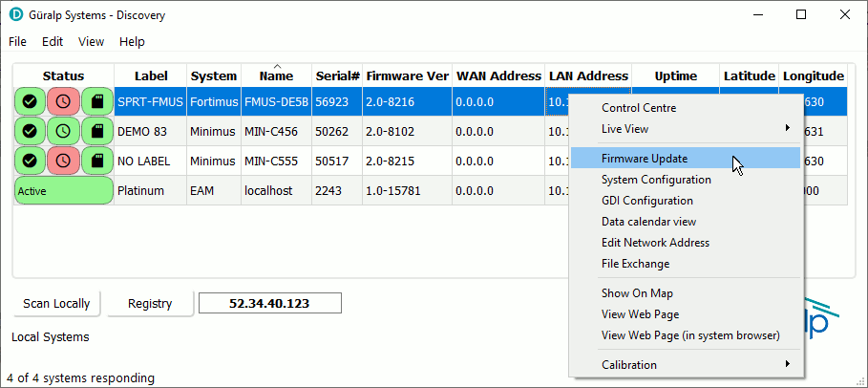Viewport: 868px width, 388px height.
Task: Click the MIN-C555 name cell
Action: pos(276,161)
